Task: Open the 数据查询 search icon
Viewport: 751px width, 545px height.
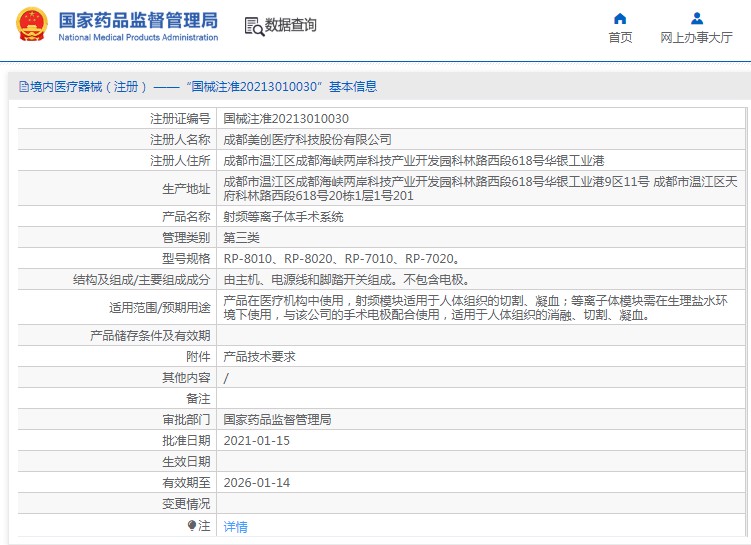Action: click(254, 26)
